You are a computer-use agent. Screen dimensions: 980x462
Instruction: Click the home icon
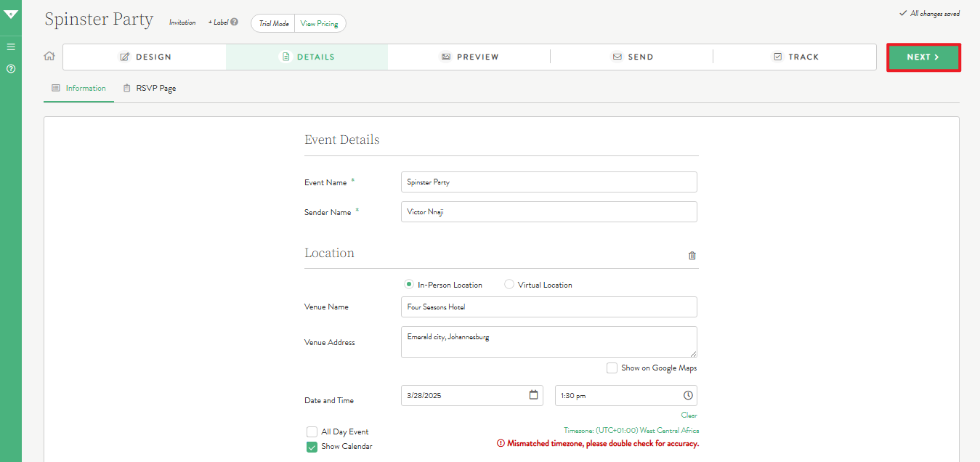[49, 56]
